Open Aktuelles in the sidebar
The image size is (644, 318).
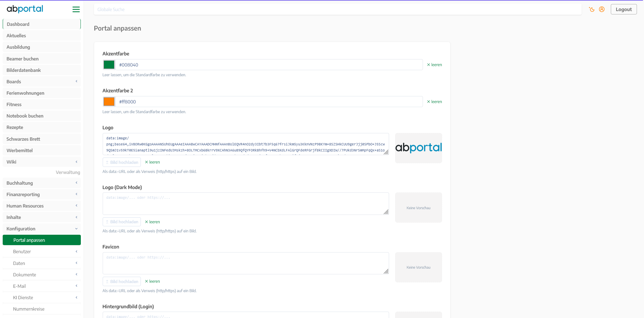tap(42, 36)
